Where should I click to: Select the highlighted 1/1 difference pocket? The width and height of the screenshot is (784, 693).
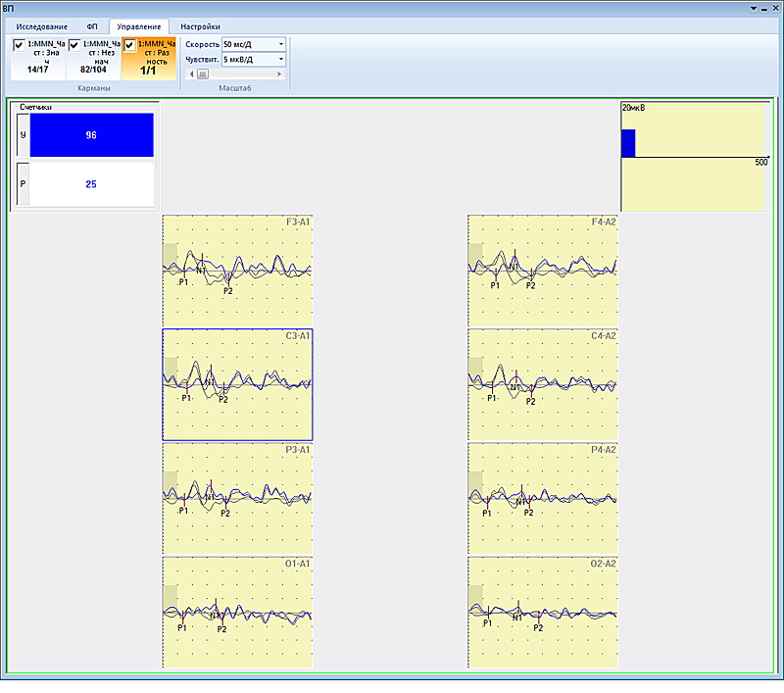[149, 59]
